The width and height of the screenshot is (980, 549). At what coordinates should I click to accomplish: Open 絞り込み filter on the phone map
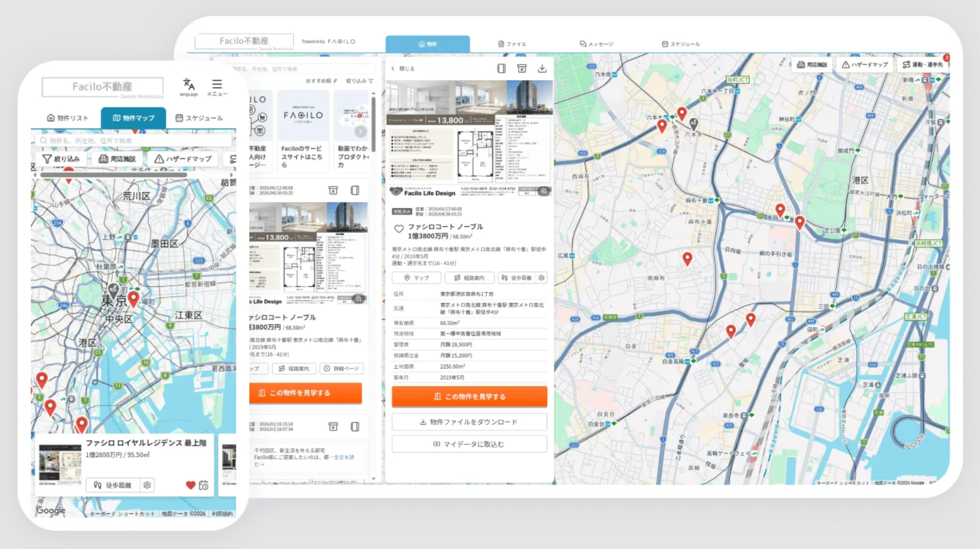point(61,159)
